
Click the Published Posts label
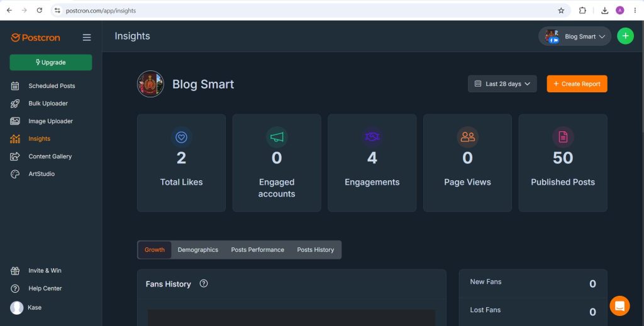(x=563, y=182)
